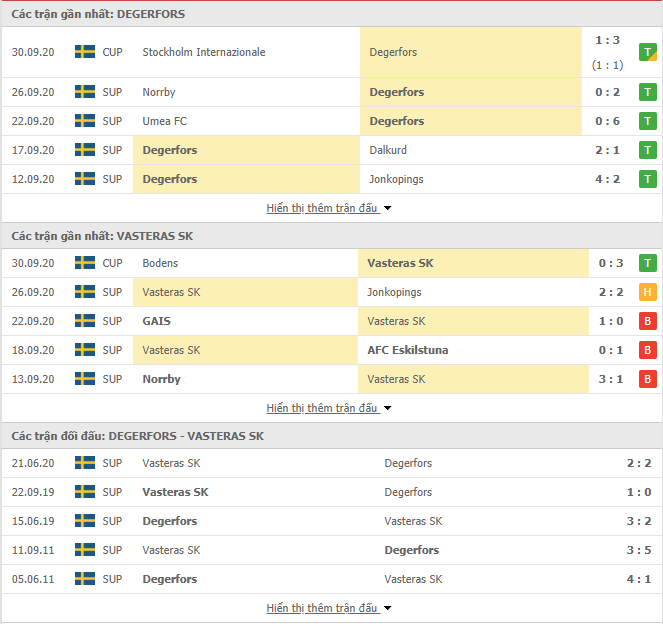Viewport: 663px width, 624px height.
Task: Expand more matches under Vasteras SK section
Action: point(329,408)
